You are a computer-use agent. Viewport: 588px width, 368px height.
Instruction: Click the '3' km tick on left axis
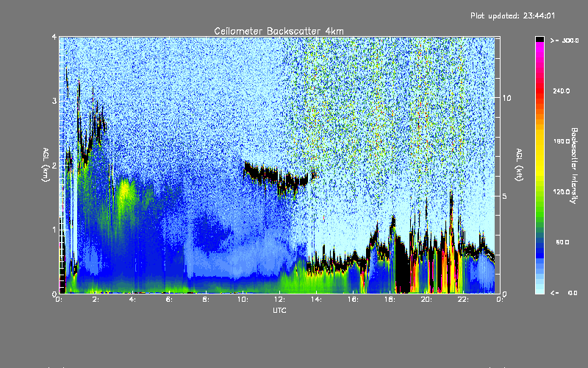(x=54, y=101)
